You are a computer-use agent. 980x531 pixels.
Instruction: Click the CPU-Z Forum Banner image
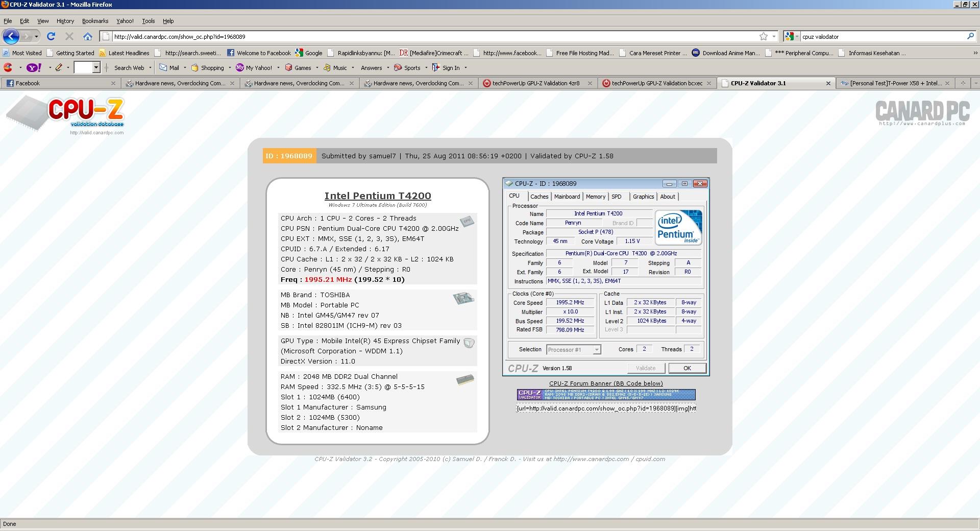pos(606,395)
